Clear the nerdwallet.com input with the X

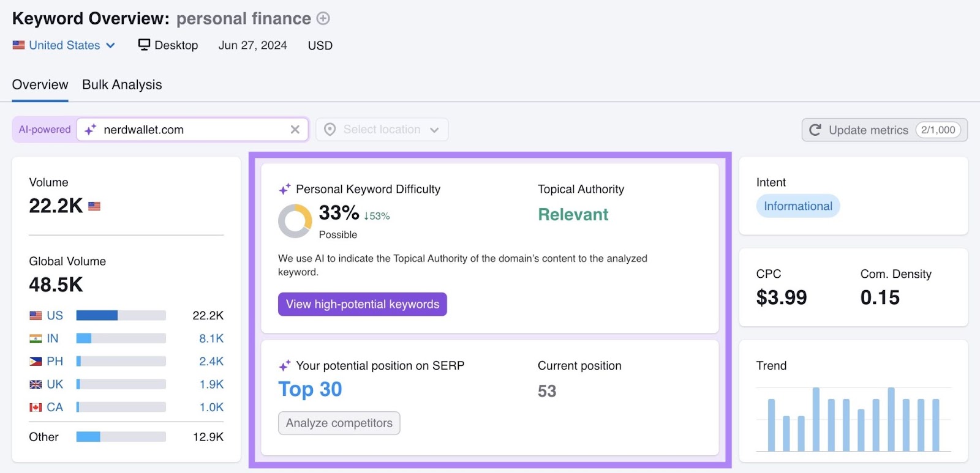(x=295, y=129)
